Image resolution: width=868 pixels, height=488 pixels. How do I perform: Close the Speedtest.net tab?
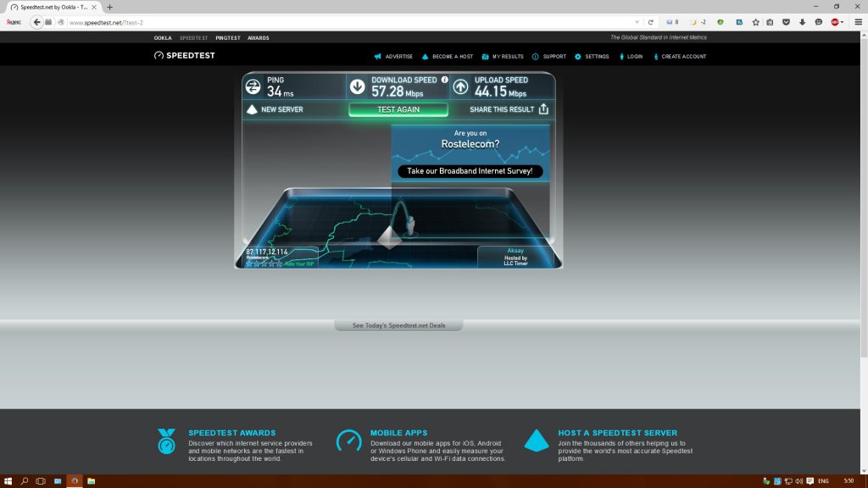click(93, 7)
